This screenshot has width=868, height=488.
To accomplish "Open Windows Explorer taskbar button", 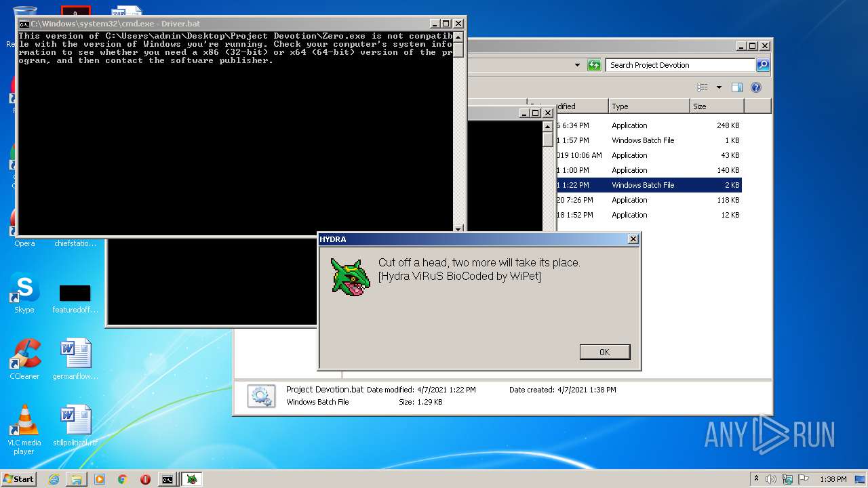I will tap(77, 479).
